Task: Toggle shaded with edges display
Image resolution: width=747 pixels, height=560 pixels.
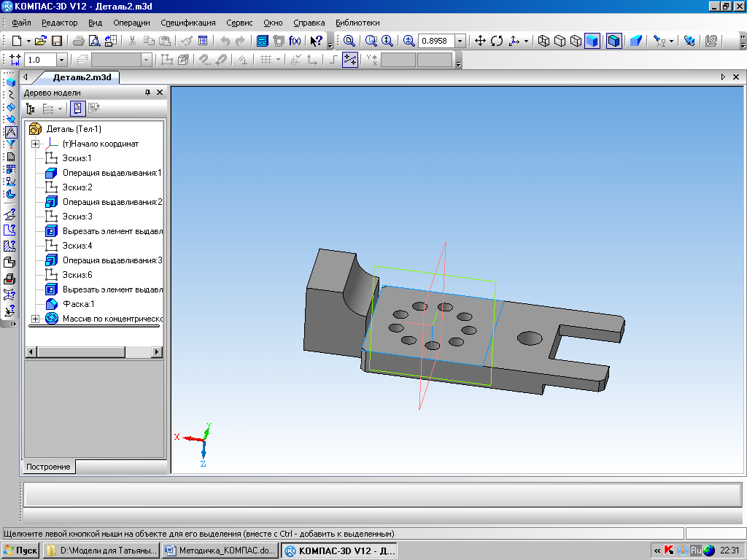Action: pos(614,41)
